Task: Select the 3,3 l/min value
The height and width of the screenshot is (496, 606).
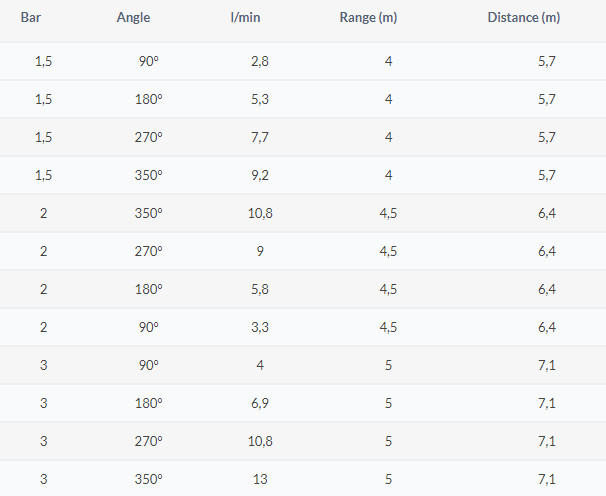Action: point(260,327)
